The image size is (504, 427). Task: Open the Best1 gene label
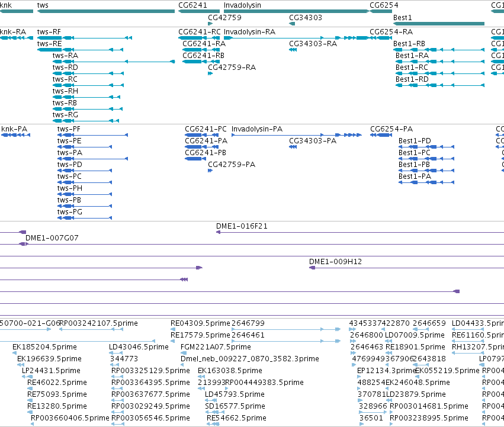(x=402, y=17)
